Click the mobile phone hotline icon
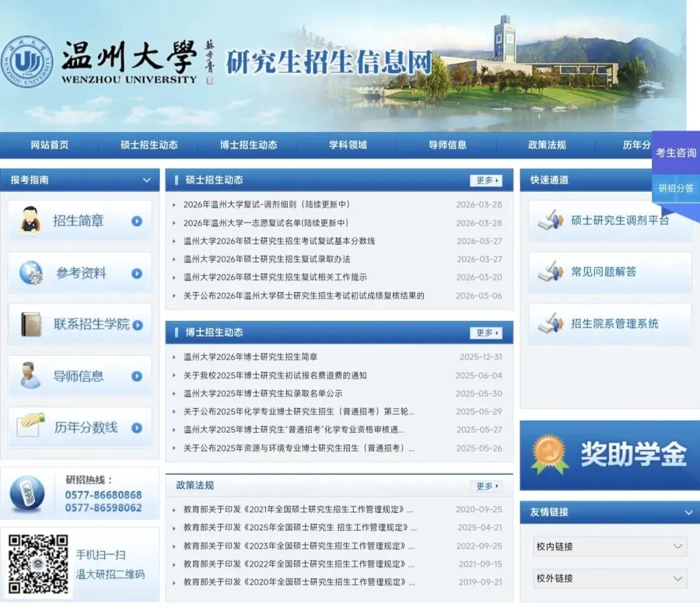 pyautogui.click(x=27, y=493)
